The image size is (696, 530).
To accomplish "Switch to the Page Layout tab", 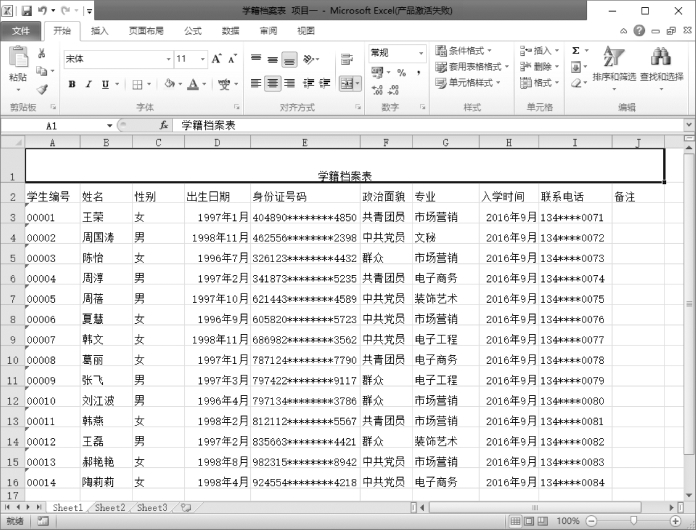I will (146, 31).
